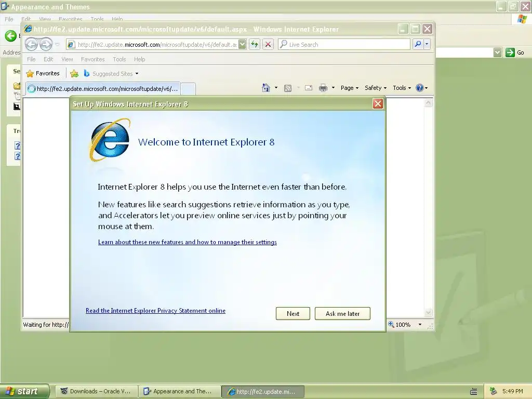Viewport: 532px width, 399px height.
Task: Close the Set Up Internet Explorer 8 dialog
Action: 378,104
